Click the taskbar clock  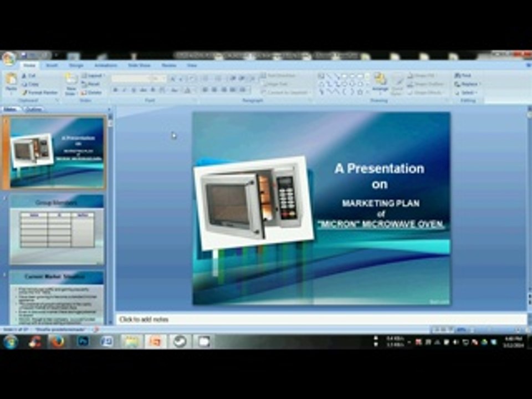(x=513, y=342)
